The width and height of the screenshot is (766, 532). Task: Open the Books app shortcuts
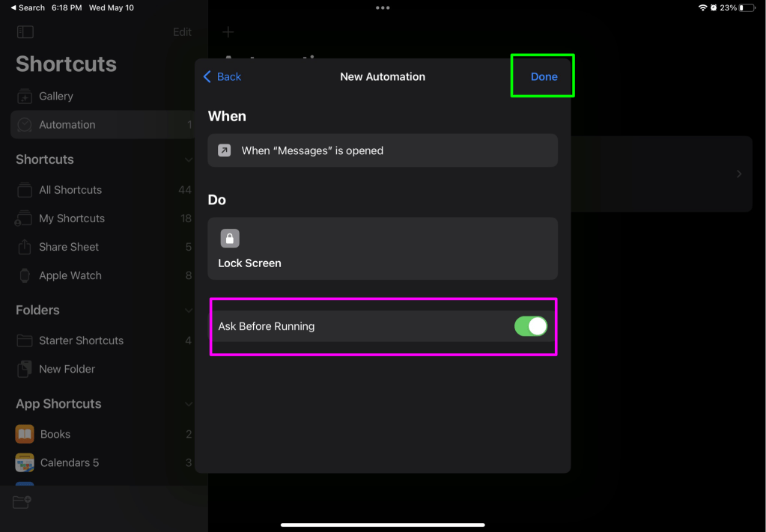tap(55, 434)
